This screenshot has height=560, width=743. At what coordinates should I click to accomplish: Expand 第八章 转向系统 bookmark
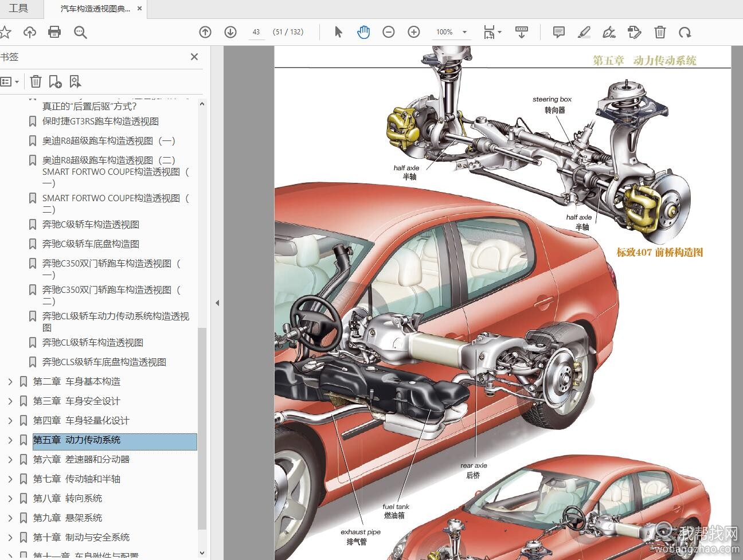click(10, 499)
